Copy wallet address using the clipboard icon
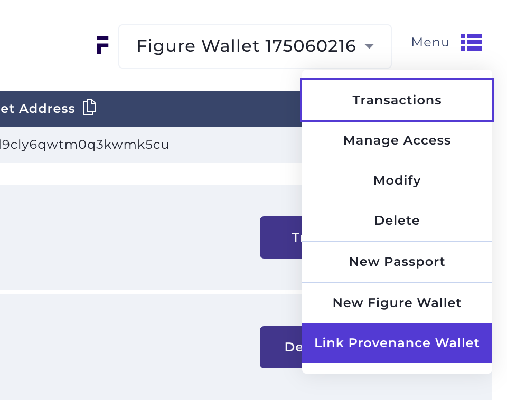The width and height of the screenshot is (507, 420). coord(90,108)
